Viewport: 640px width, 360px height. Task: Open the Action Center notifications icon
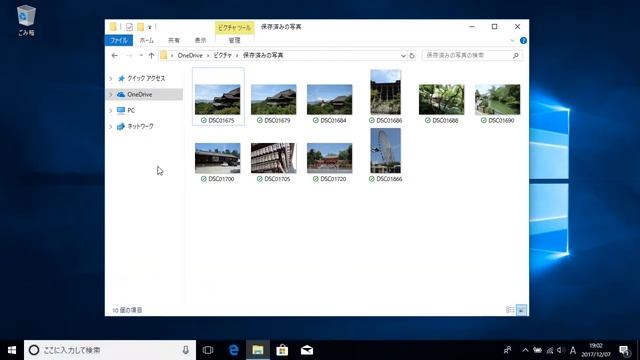point(624,350)
